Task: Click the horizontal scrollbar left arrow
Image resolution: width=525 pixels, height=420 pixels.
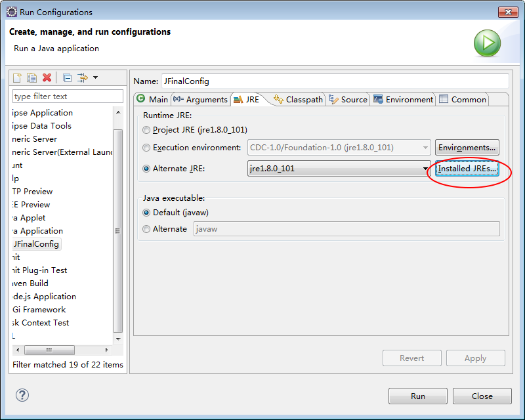Action: [x=18, y=350]
